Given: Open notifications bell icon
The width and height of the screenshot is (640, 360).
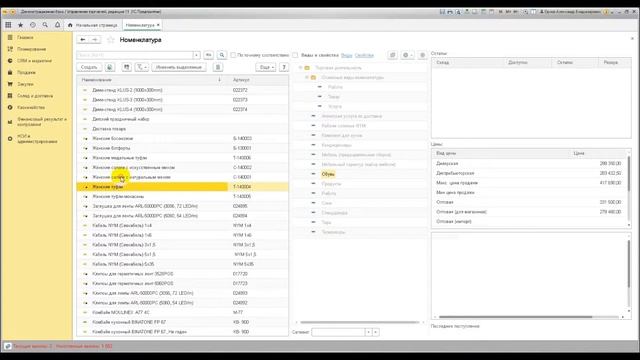Looking at the screenshot, I should click(58, 25).
